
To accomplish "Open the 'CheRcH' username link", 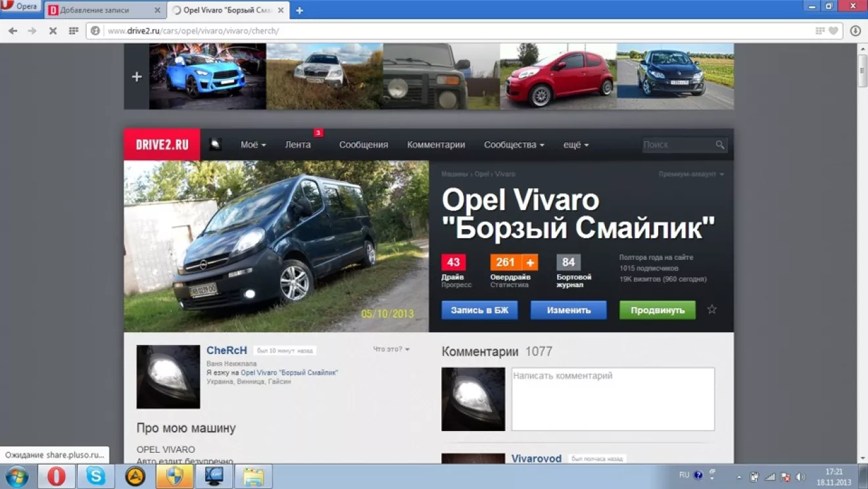I will pos(227,351).
